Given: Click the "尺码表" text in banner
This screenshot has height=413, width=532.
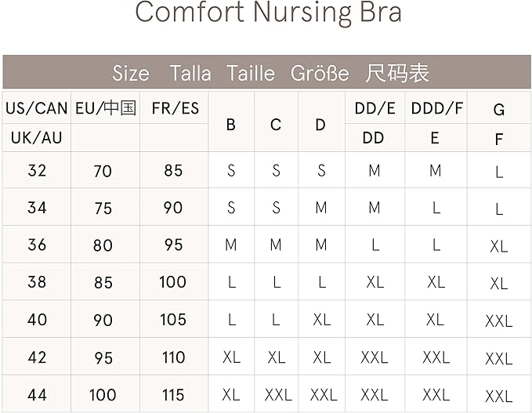Looking at the screenshot, I should tap(397, 74).
